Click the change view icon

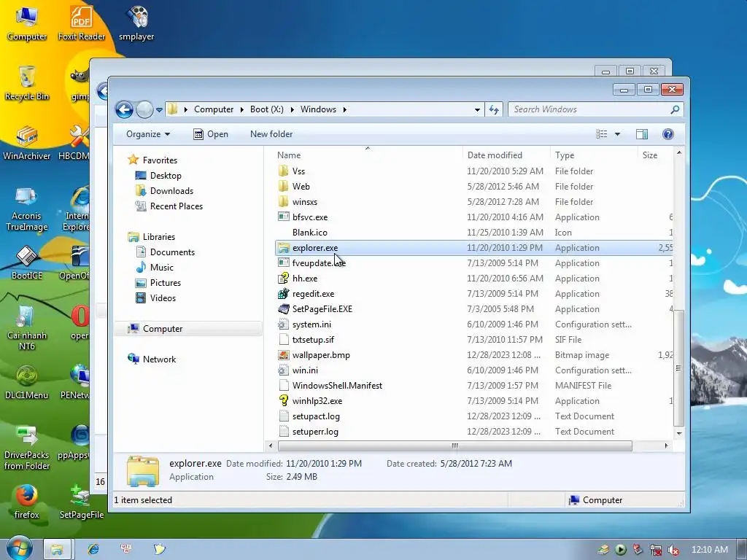pos(602,134)
